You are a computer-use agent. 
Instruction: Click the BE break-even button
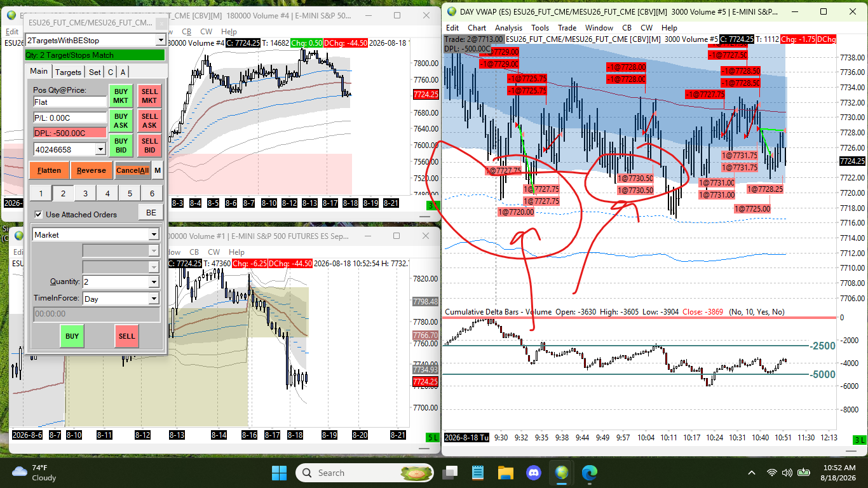click(x=151, y=213)
